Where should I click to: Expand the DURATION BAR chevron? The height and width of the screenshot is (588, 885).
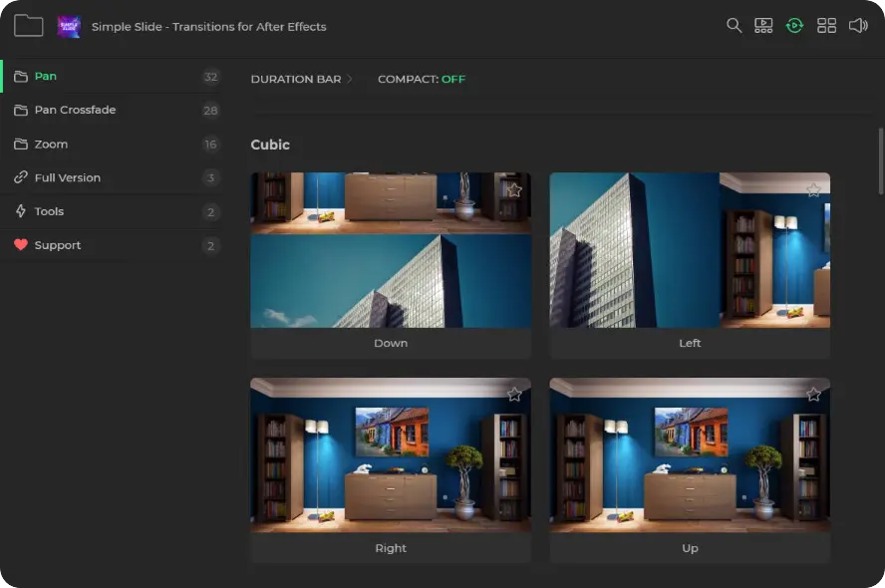coord(350,80)
